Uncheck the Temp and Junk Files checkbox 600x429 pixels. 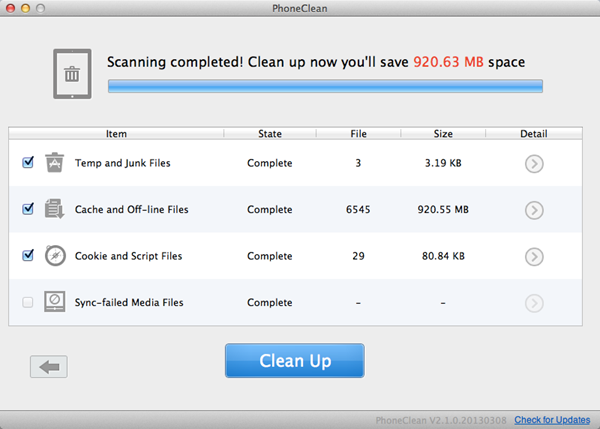pos(28,162)
